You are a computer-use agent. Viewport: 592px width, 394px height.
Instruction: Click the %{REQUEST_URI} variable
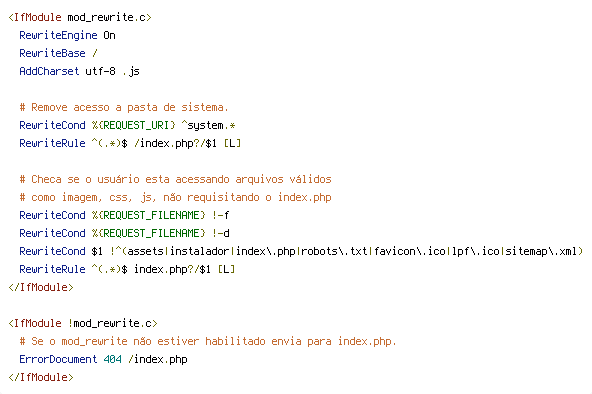(133, 125)
